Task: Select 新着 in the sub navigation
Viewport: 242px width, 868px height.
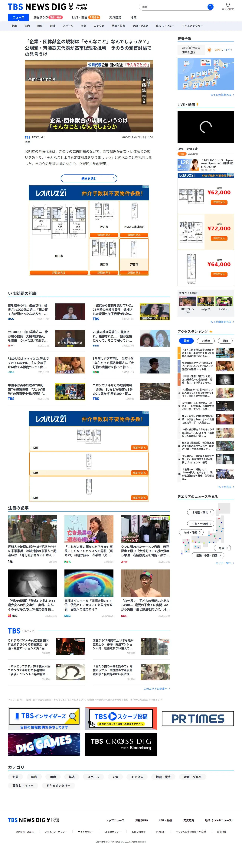Action: (x=14, y=26)
